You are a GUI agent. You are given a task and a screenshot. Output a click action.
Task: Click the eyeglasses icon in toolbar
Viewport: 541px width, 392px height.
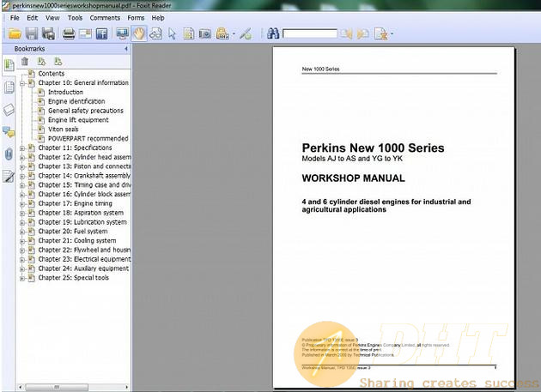point(156,33)
